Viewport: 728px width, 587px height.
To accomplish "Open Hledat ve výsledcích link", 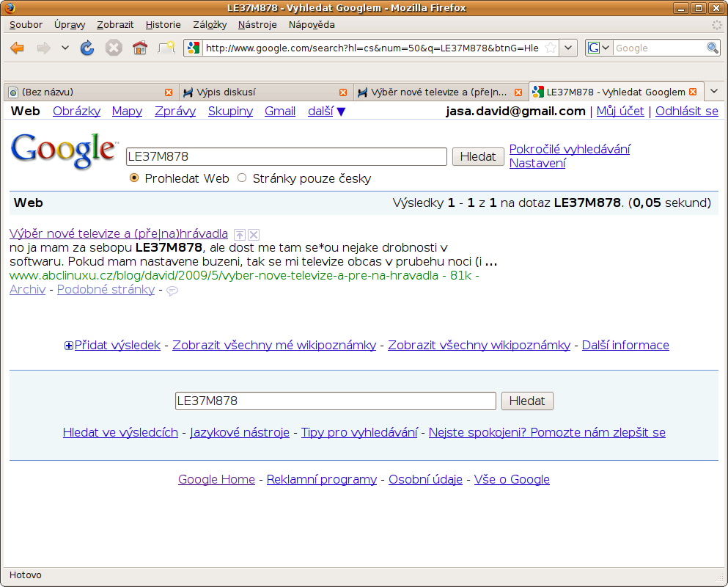I will (120, 432).
